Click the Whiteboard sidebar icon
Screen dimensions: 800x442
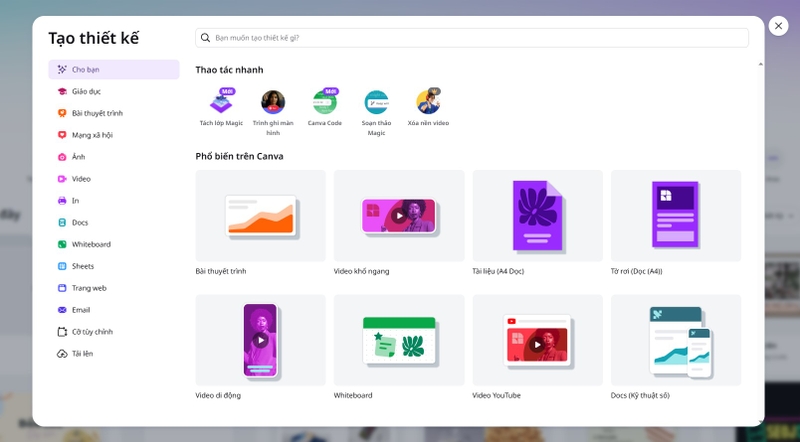pyautogui.click(x=62, y=244)
